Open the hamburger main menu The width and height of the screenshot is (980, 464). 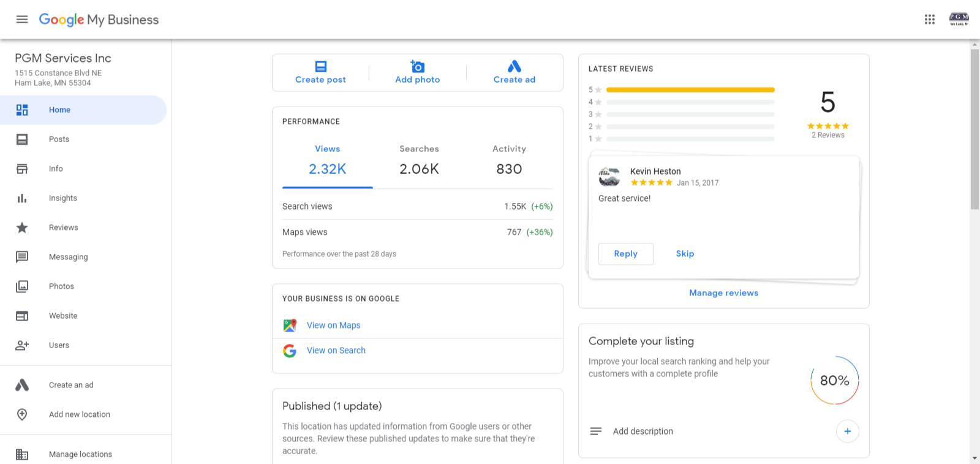[22, 20]
